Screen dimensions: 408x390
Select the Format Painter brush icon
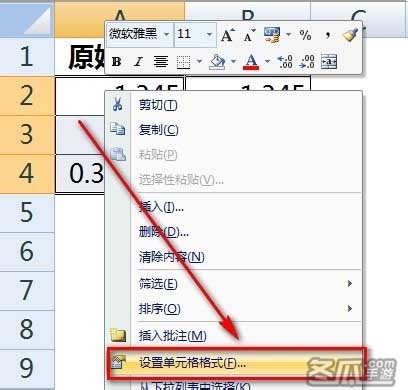pos(350,35)
